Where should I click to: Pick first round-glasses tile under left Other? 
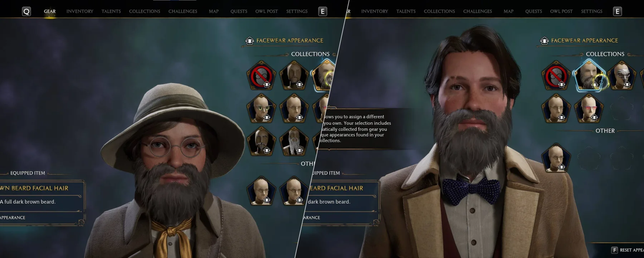click(x=262, y=191)
